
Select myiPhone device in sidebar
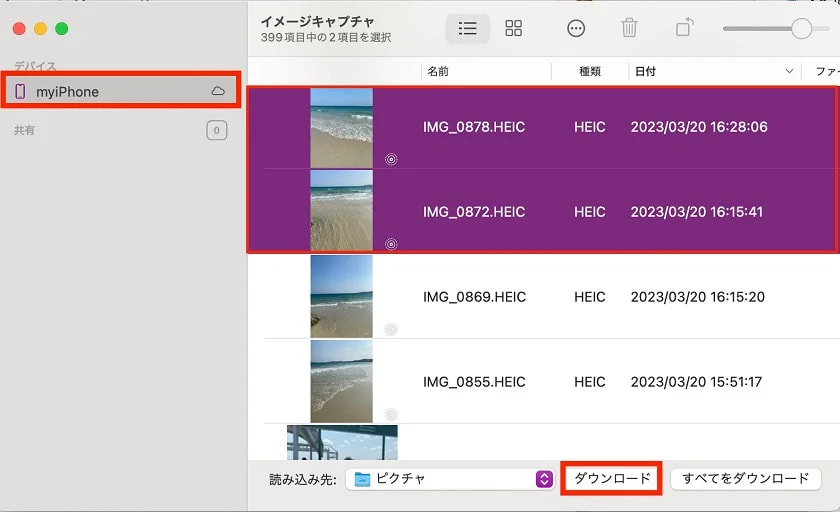coord(121,92)
